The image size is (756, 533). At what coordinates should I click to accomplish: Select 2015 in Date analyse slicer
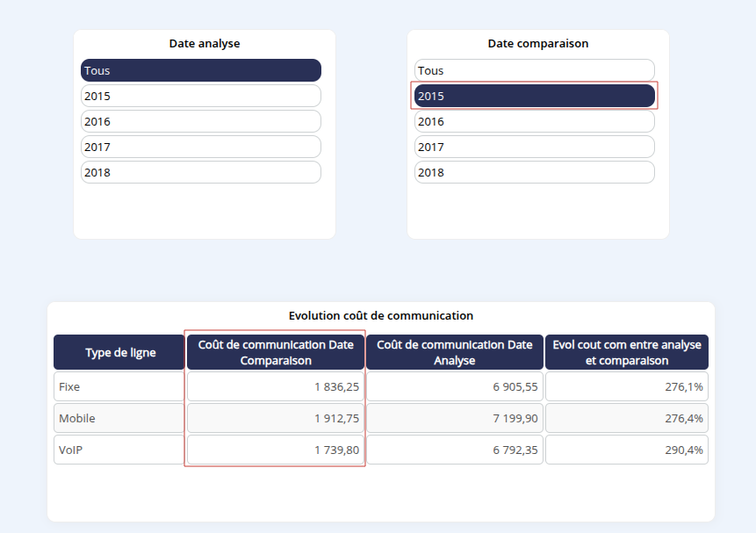click(201, 96)
